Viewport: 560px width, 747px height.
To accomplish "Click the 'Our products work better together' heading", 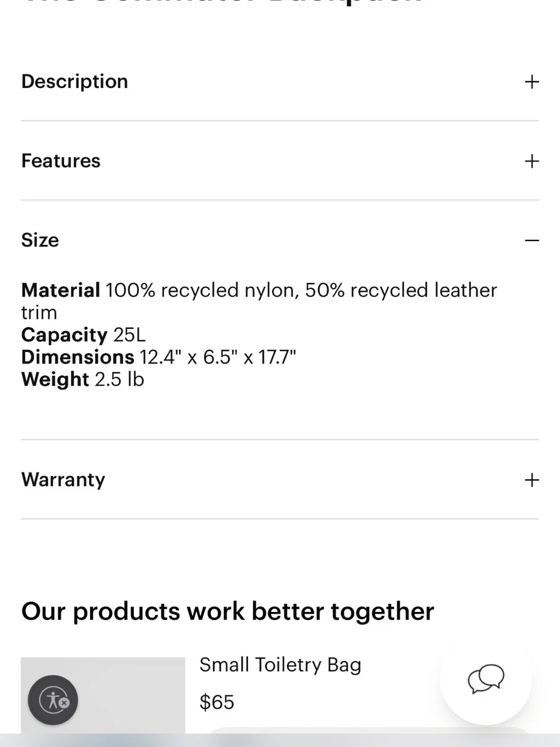I will point(227,611).
